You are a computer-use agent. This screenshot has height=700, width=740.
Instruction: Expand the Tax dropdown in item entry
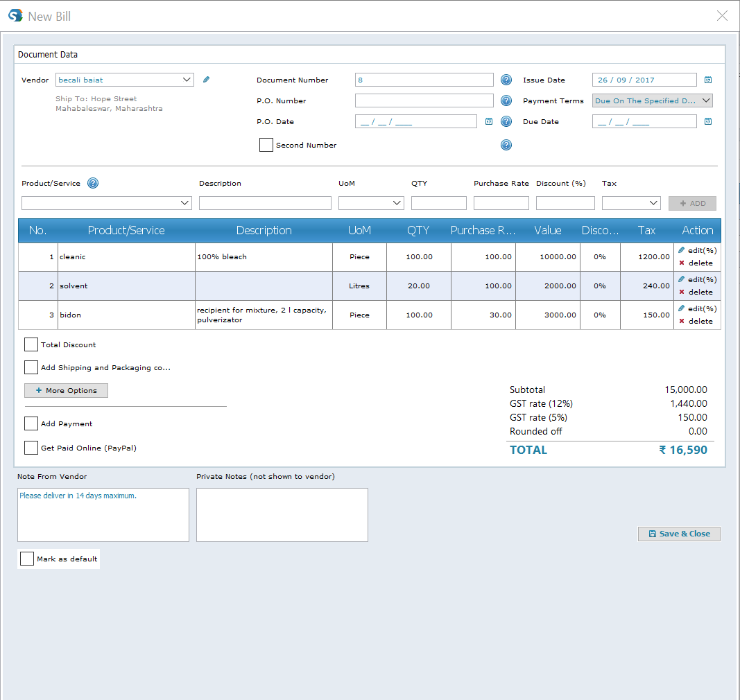click(x=653, y=203)
